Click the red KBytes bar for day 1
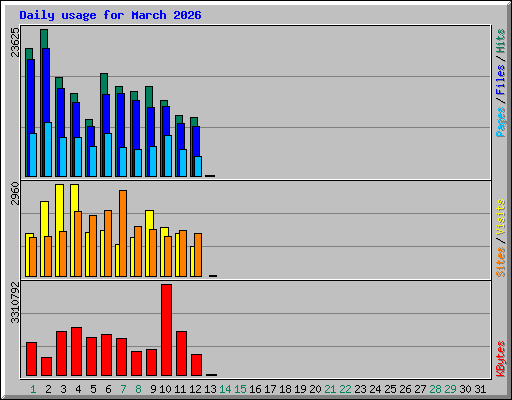The width and height of the screenshot is (512, 400). [x=31, y=359]
